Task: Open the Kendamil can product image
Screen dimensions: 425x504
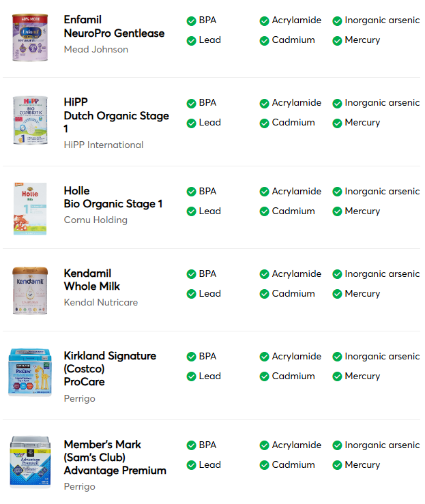Action: [x=30, y=291]
